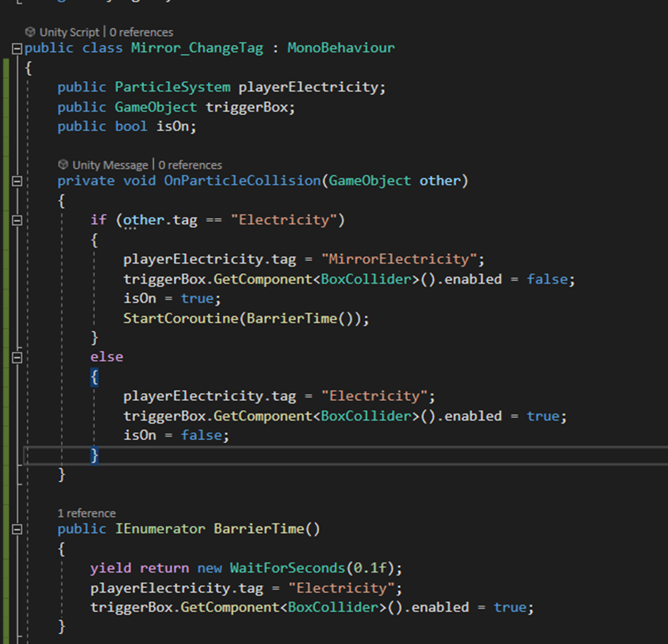This screenshot has width=668, height=644.
Task: Click 'true' in the 'isOn = true' line
Action: 197,299
